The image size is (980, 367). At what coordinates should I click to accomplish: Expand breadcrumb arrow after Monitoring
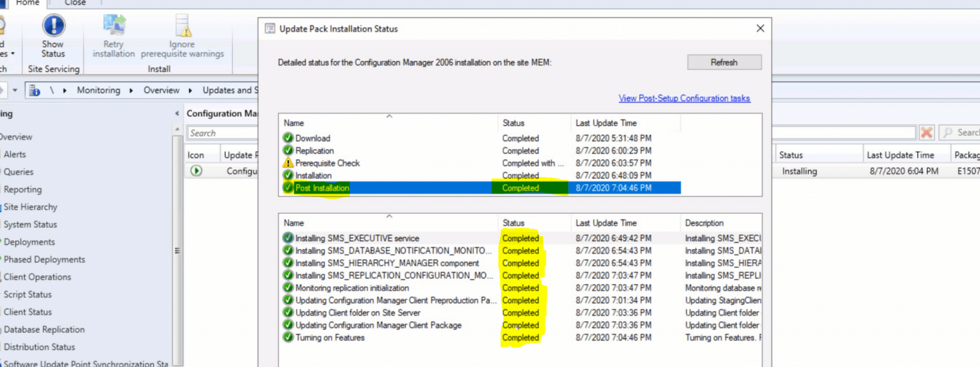tap(131, 90)
